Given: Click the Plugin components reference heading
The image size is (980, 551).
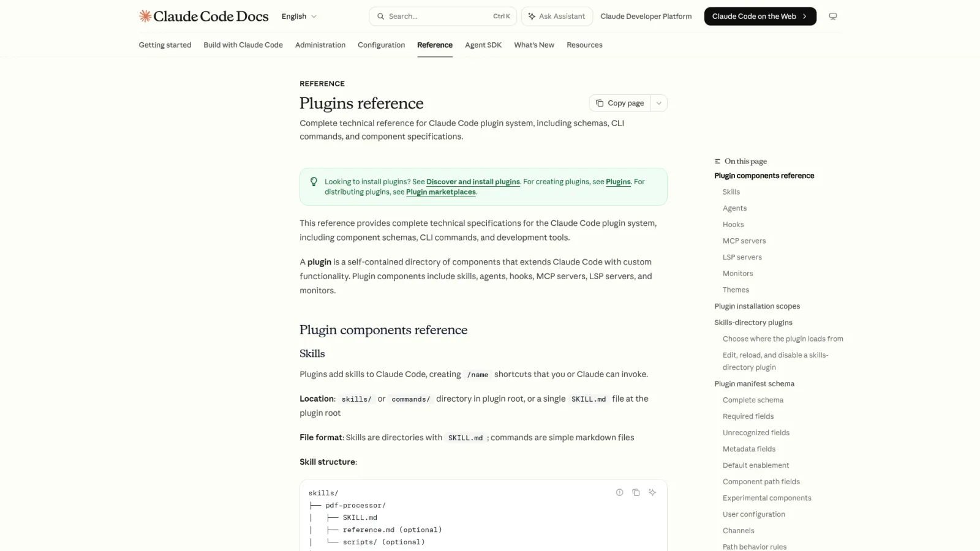Looking at the screenshot, I should [383, 330].
